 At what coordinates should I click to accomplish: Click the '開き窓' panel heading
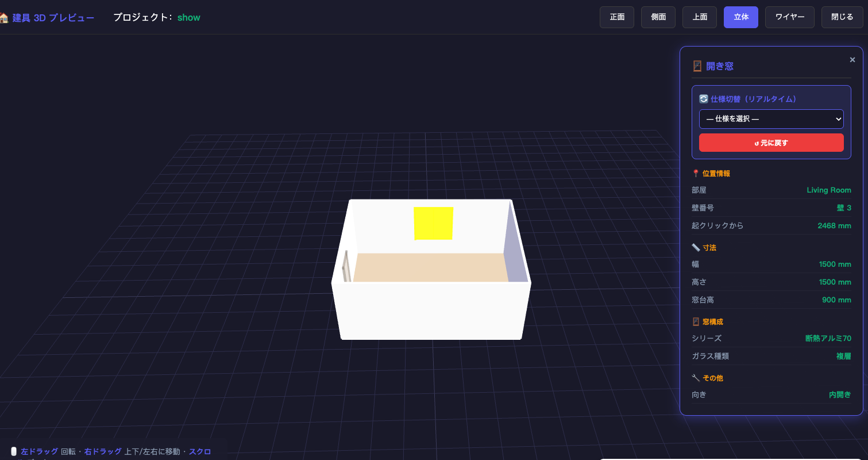tap(720, 66)
